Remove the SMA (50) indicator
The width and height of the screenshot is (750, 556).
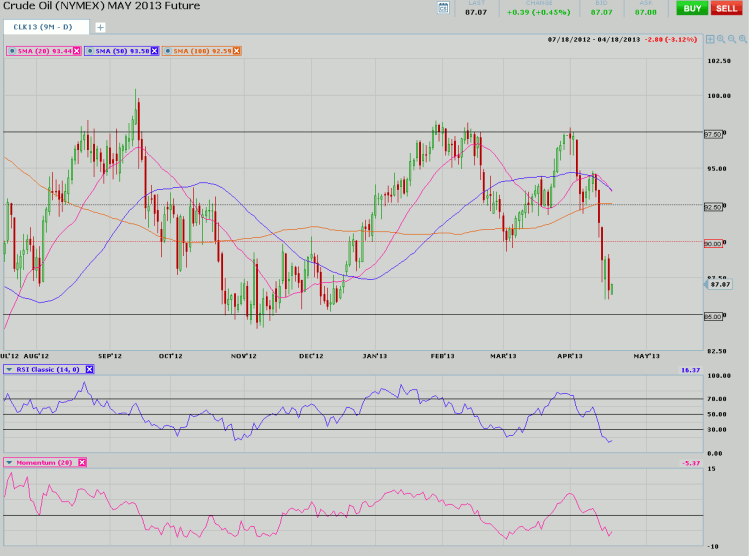click(x=155, y=50)
